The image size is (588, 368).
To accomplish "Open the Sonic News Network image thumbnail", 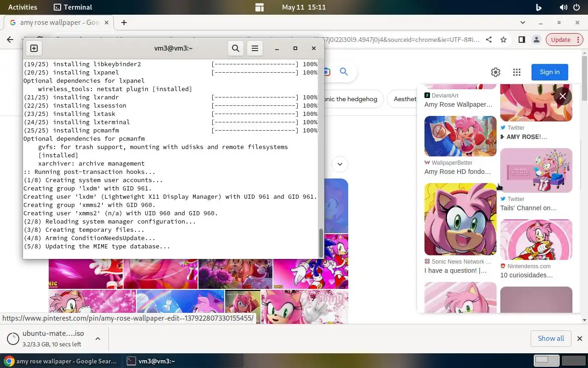I will [x=460, y=219].
